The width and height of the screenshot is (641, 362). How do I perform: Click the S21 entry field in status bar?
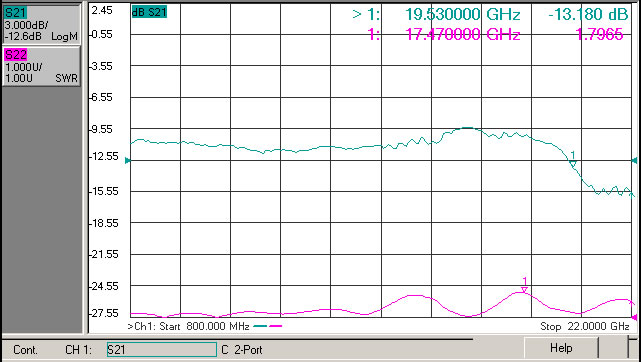[161, 350]
